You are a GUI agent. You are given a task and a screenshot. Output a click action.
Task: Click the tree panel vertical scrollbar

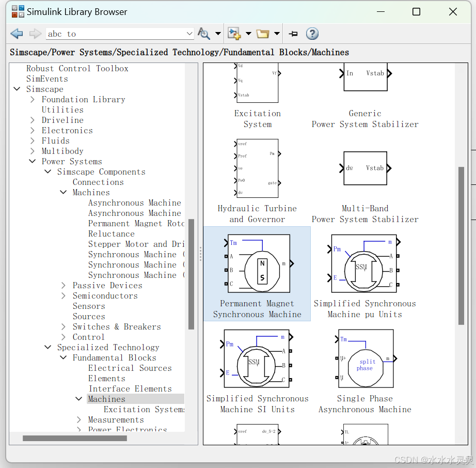click(191, 274)
